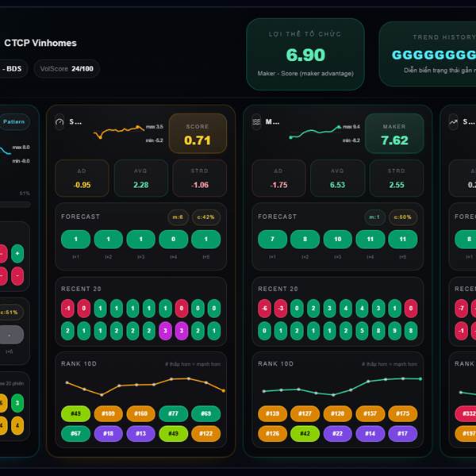Click the AD -1.75 stat box
This screenshot has height=476, width=476.
coord(278,178)
